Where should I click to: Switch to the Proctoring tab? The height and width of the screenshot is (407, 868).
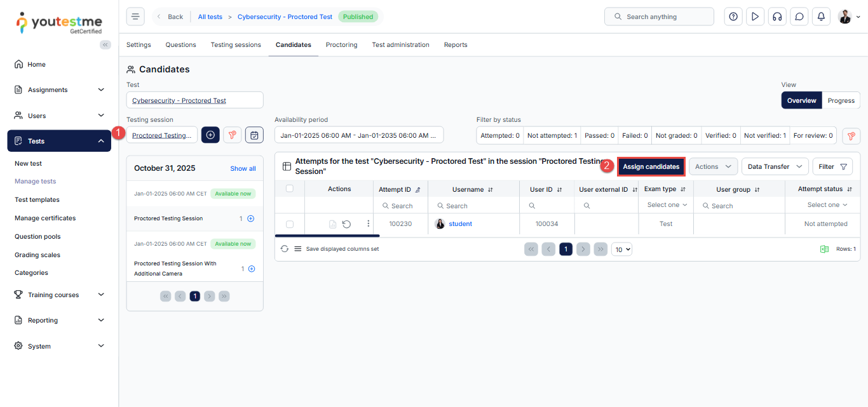coord(341,45)
